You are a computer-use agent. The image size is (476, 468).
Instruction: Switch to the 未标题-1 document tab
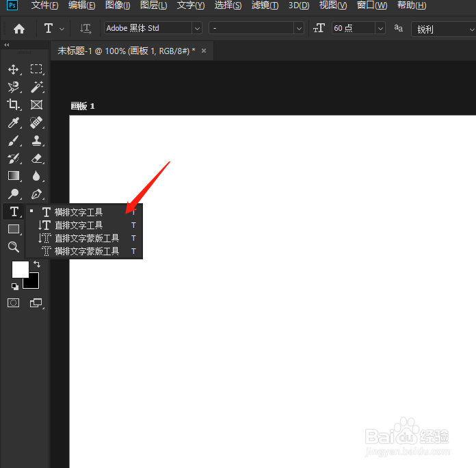point(127,51)
